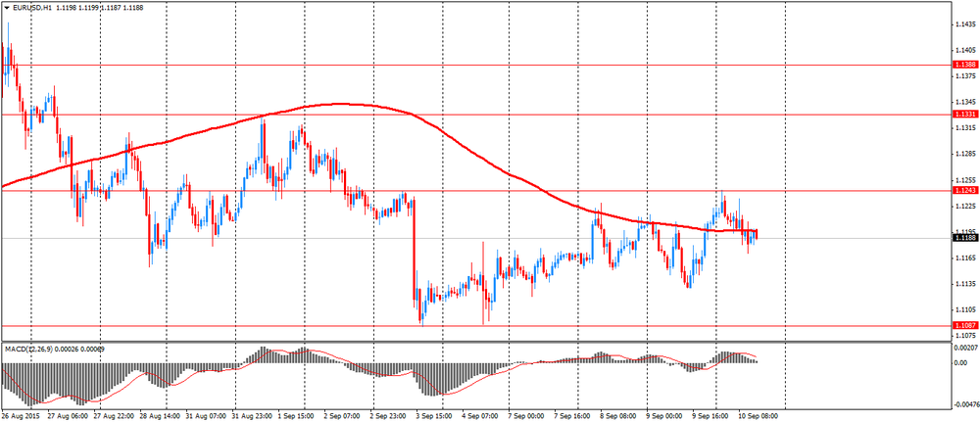The width and height of the screenshot is (980, 422).
Task: Click the 1.1405 price axis label
Action: (x=965, y=50)
